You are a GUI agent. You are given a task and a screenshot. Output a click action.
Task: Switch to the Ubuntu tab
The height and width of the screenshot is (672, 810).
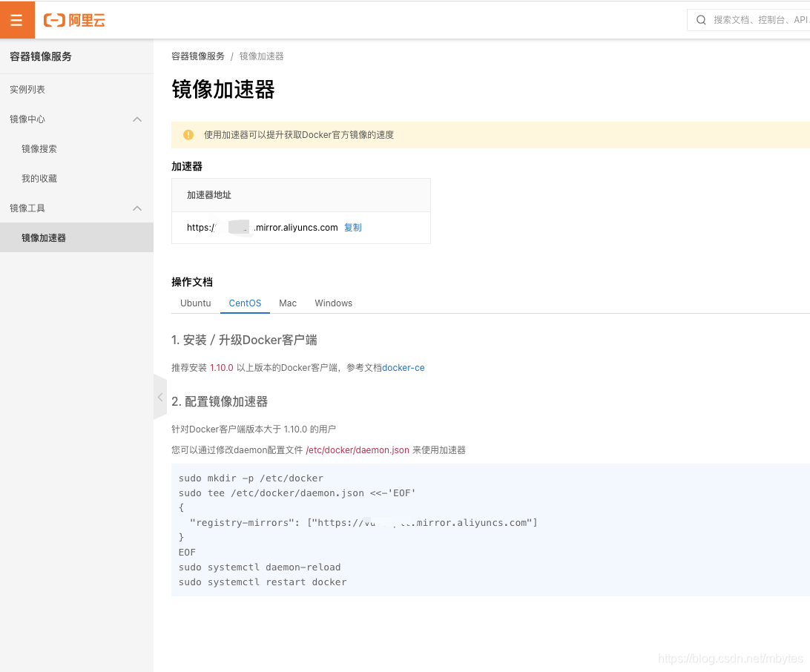pyautogui.click(x=195, y=303)
